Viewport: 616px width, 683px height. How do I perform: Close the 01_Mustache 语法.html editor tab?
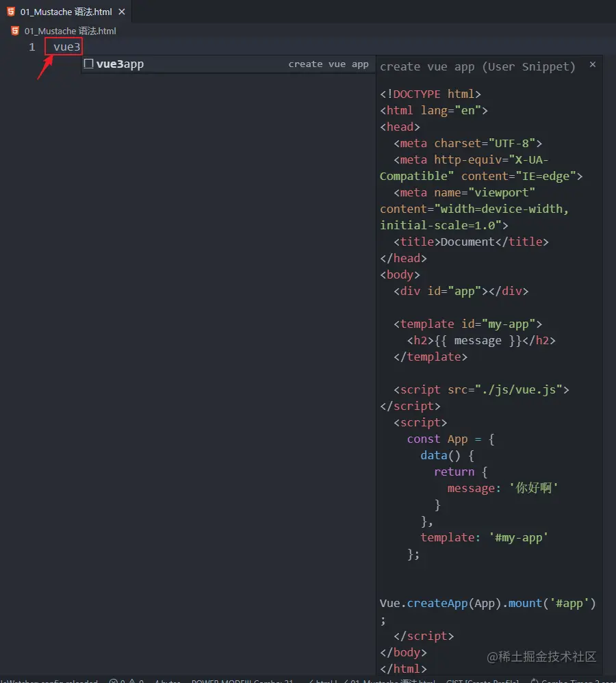pyautogui.click(x=122, y=12)
